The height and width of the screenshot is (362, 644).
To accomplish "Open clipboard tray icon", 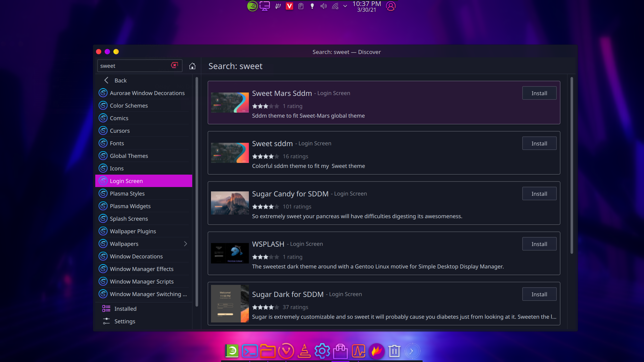I will (301, 6).
